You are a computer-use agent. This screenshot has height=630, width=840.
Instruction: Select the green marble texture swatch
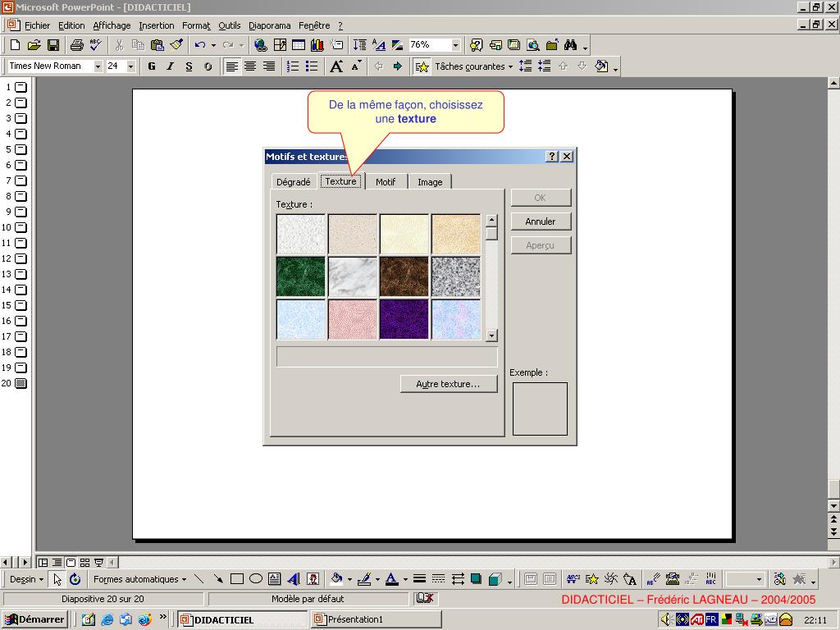300,276
